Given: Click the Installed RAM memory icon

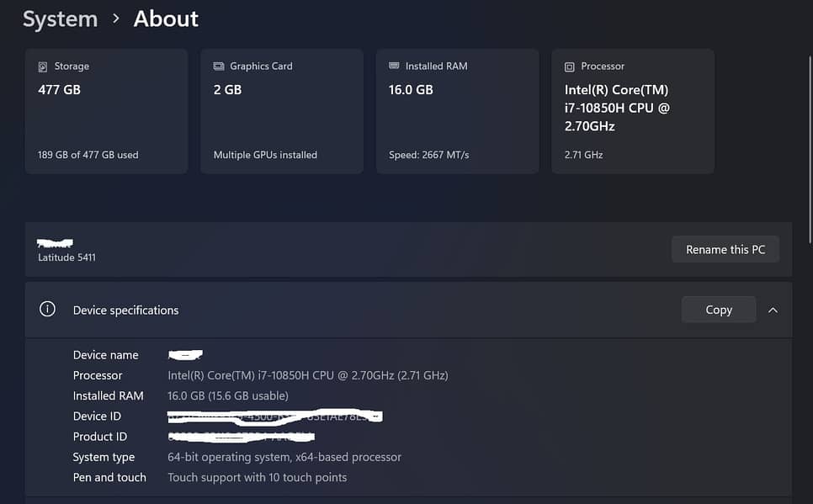Looking at the screenshot, I should click(x=394, y=66).
